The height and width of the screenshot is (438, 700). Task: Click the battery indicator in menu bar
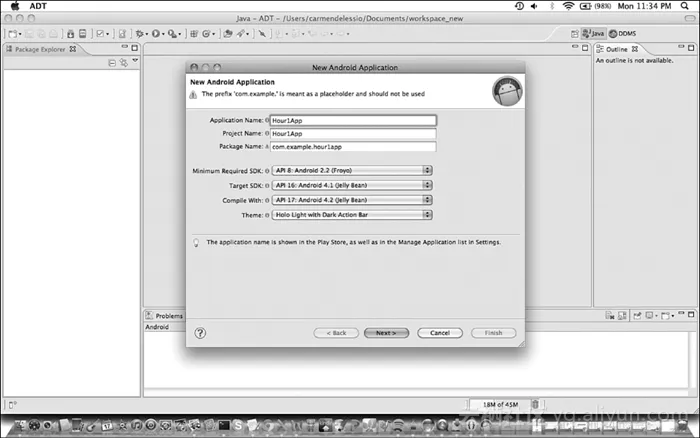click(595, 6)
